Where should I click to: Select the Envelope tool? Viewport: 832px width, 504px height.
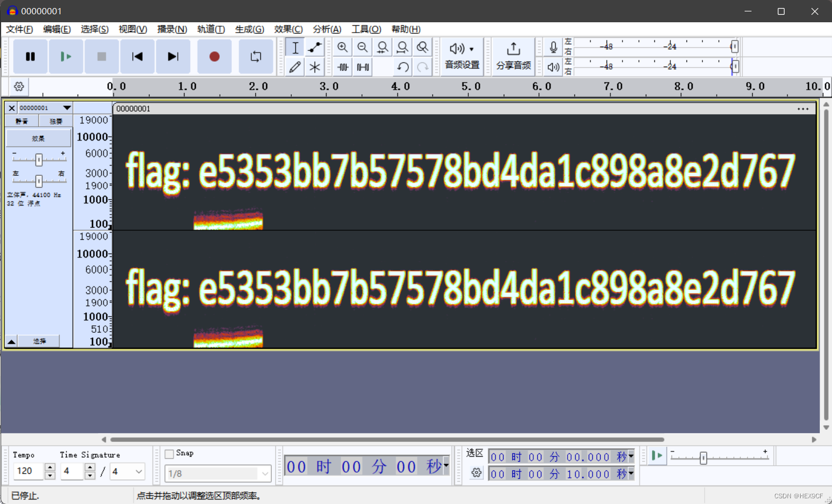tap(315, 47)
